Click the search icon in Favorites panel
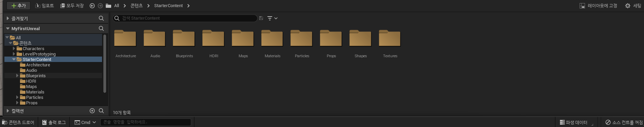644x127 pixels. coord(101,18)
